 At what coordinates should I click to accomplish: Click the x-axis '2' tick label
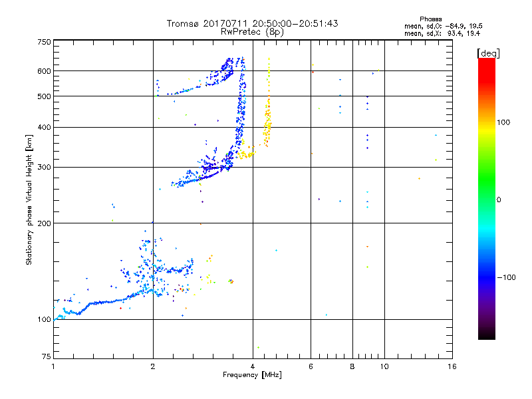[153, 366]
